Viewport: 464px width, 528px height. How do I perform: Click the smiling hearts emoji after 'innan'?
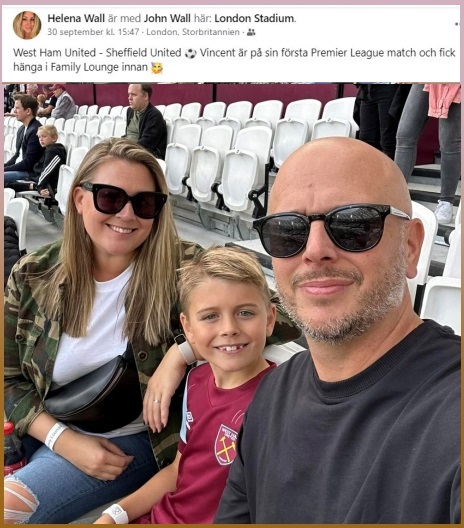click(x=157, y=68)
